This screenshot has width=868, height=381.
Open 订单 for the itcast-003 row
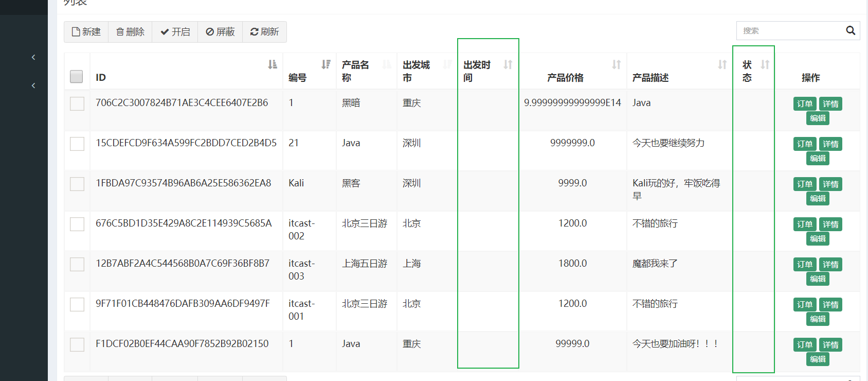[805, 265]
